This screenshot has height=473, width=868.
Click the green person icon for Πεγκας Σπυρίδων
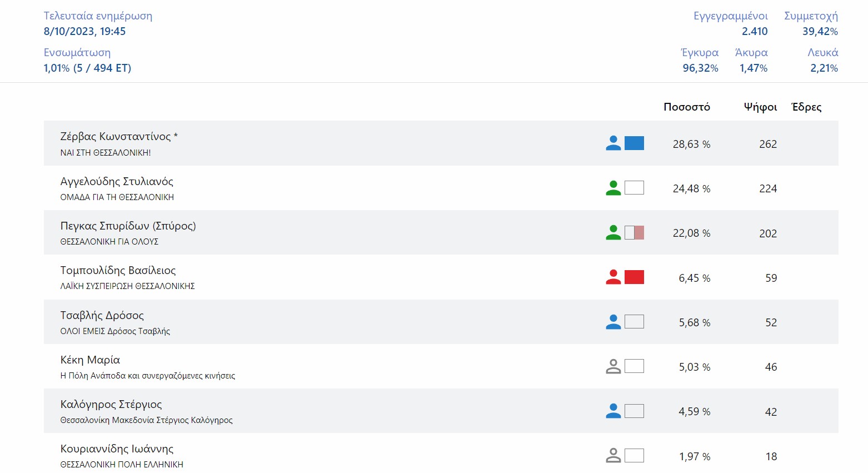pos(613,232)
